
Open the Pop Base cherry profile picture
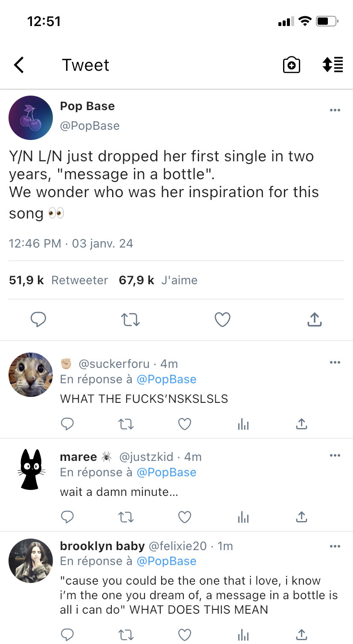pyautogui.click(x=31, y=118)
